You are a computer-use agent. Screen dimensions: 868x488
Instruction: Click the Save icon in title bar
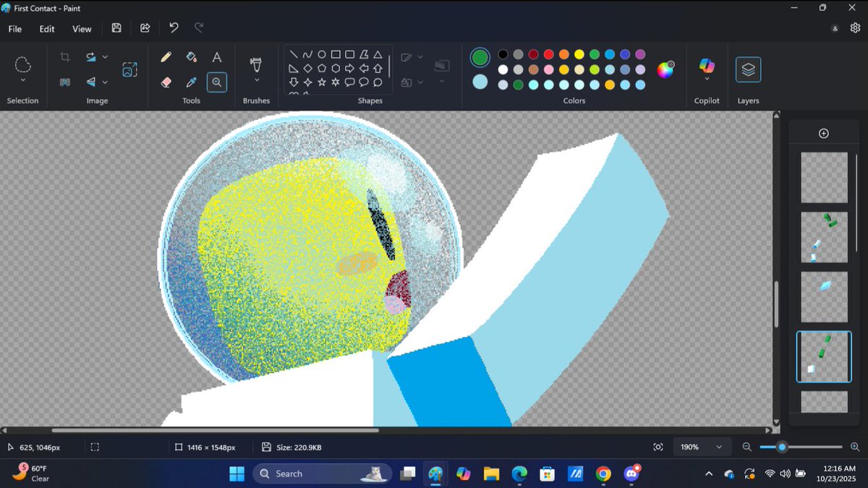pyautogui.click(x=116, y=28)
